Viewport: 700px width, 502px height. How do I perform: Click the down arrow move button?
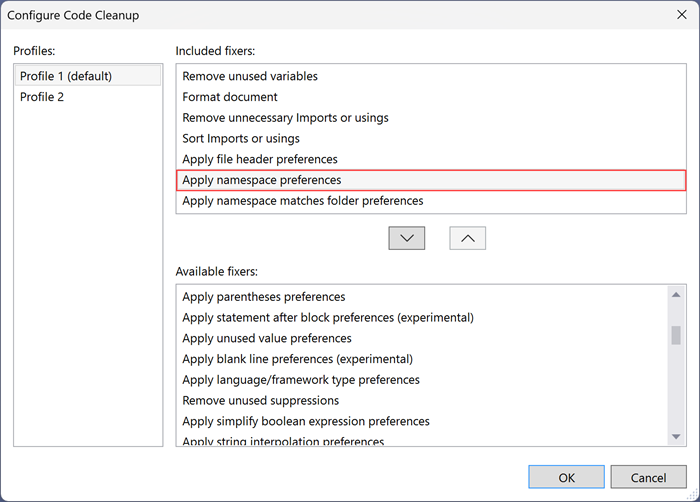pyautogui.click(x=407, y=238)
